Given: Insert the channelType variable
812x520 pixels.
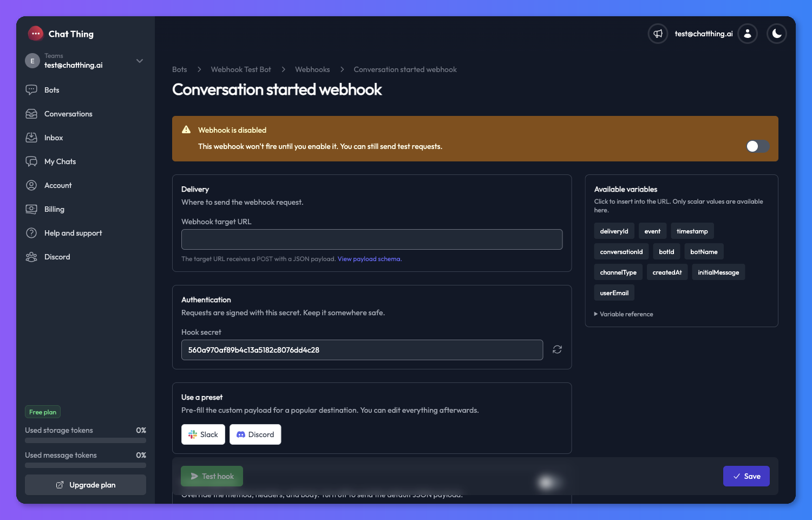Looking at the screenshot, I should click(618, 272).
